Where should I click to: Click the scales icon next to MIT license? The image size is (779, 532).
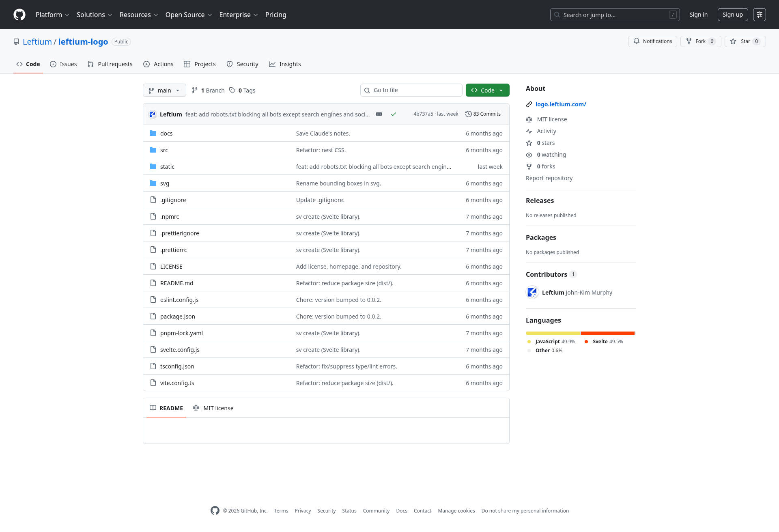click(529, 120)
